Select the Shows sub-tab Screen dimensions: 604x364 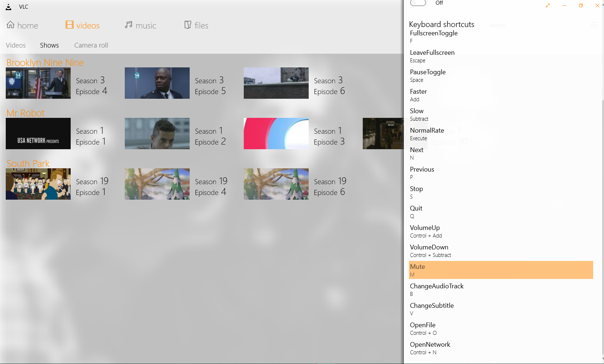coord(49,45)
